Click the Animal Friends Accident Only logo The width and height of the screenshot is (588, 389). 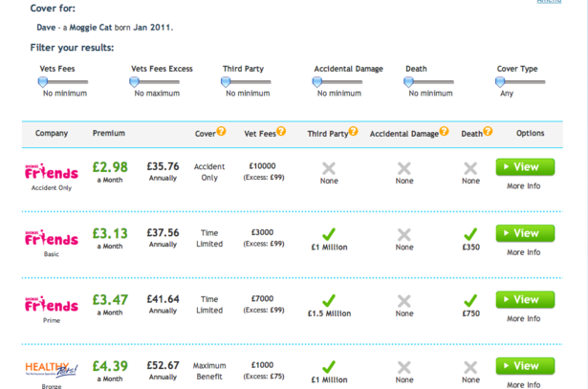point(52,172)
